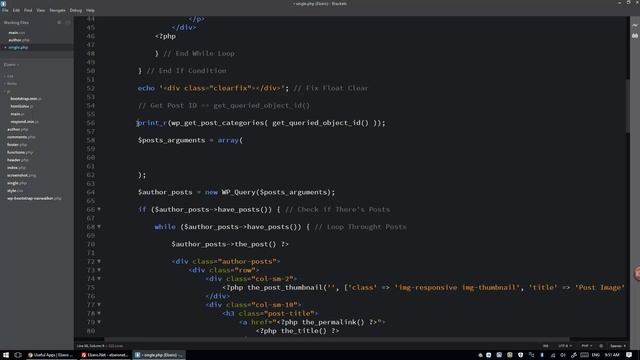Screen dimensions: 640x360
Task: Open the Extension Manager icon
Action: point(635,36)
